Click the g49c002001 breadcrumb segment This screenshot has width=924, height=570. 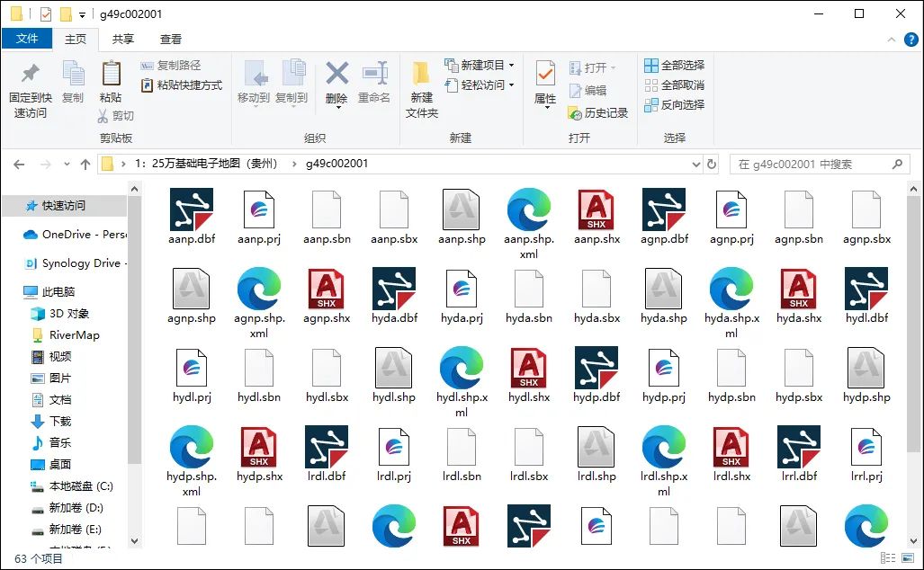coord(337,164)
